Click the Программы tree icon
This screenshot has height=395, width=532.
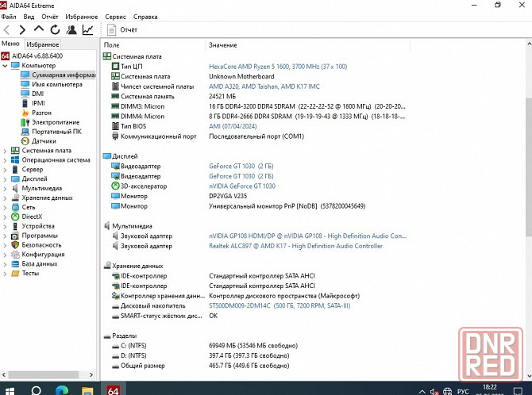tap(15, 236)
